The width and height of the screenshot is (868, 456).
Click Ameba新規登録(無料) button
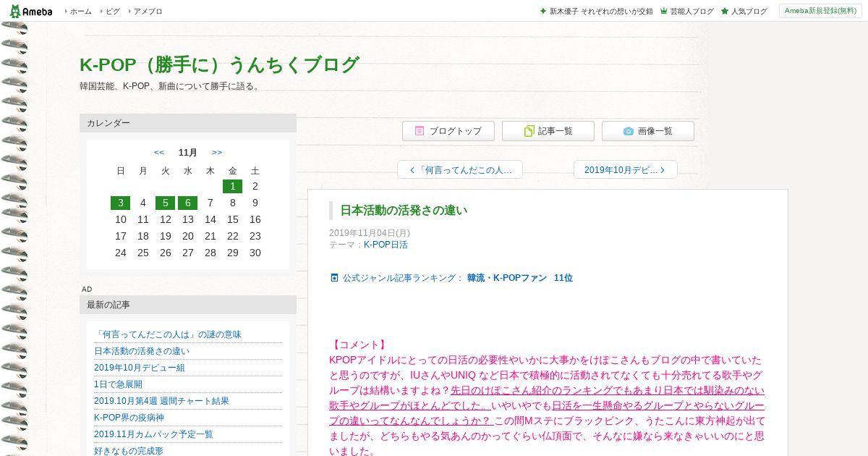point(820,11)
